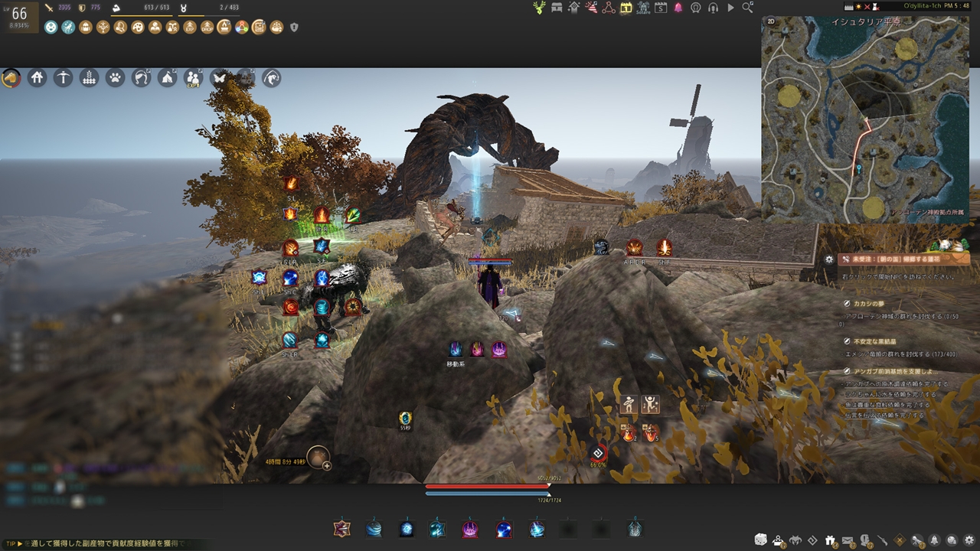980x551 pixels.
Task: Open the Solare arena icon
Action: click(643, 8)
